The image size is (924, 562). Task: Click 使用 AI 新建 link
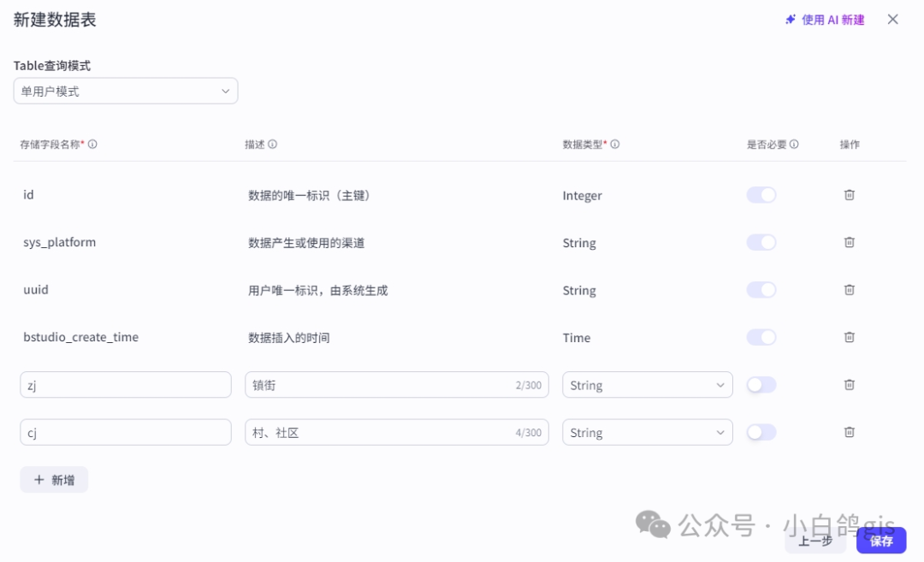click(x=825, y=20)
